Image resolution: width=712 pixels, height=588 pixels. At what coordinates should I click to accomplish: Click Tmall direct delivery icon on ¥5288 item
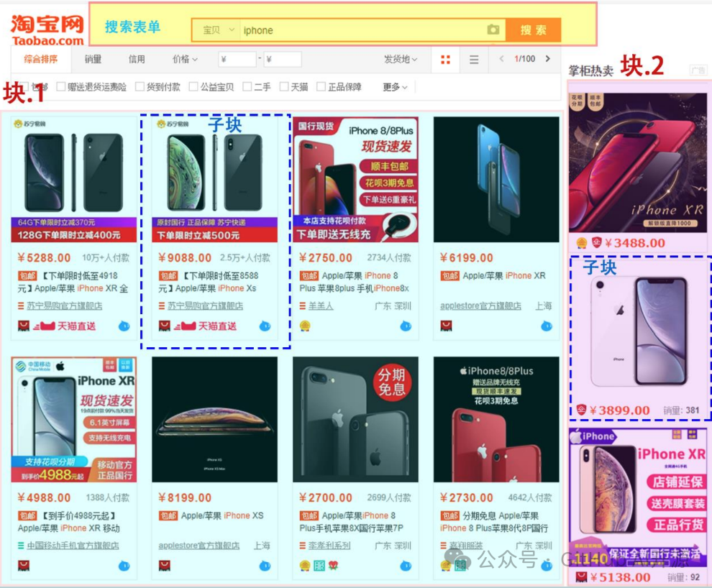pyautogui.click(x=65, y=326)
